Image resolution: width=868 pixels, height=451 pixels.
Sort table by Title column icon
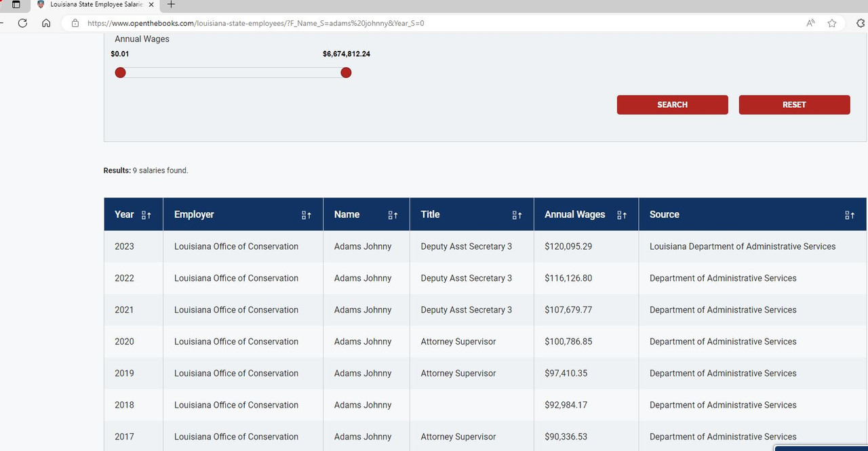(x=517, y=215)
